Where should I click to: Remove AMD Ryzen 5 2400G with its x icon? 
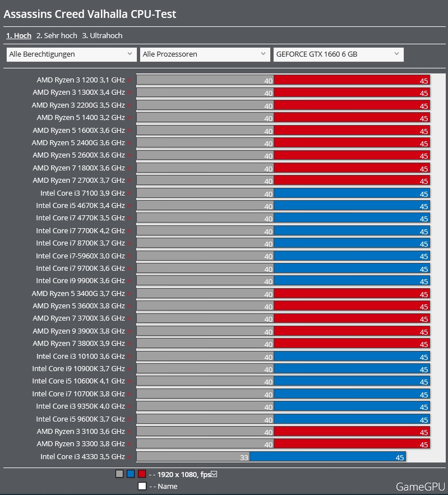click(129, 144)
